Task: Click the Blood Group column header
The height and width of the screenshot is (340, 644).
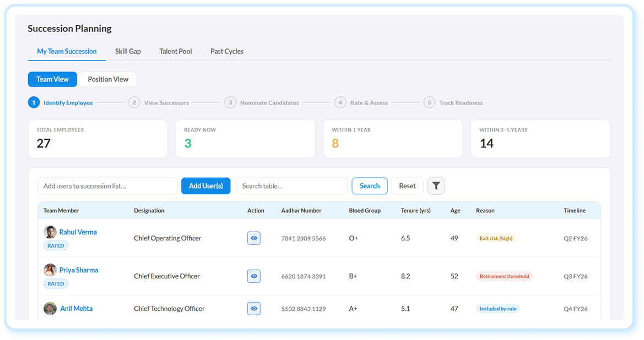Action: [365, 210]
